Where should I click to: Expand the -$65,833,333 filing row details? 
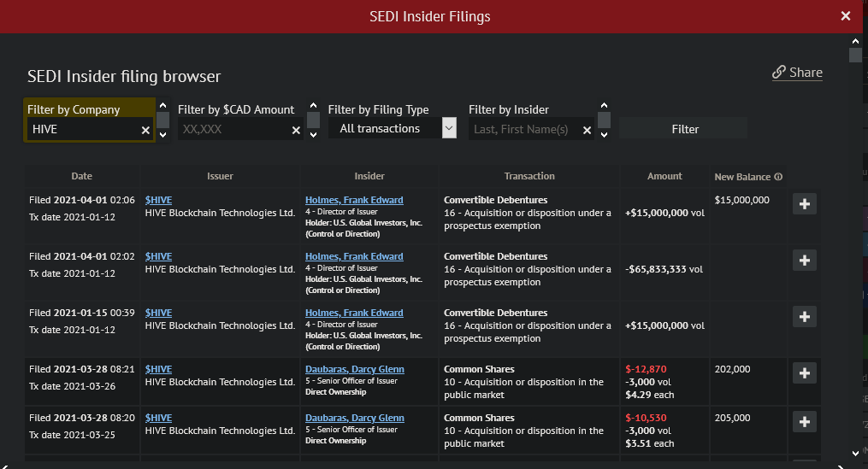(x=804, y=261)
